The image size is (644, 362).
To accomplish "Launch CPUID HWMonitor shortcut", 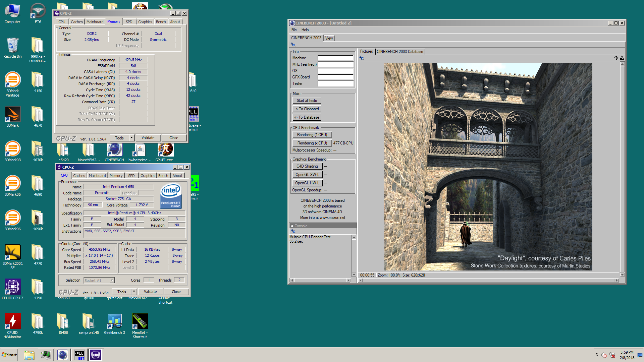I will (12, 326).
